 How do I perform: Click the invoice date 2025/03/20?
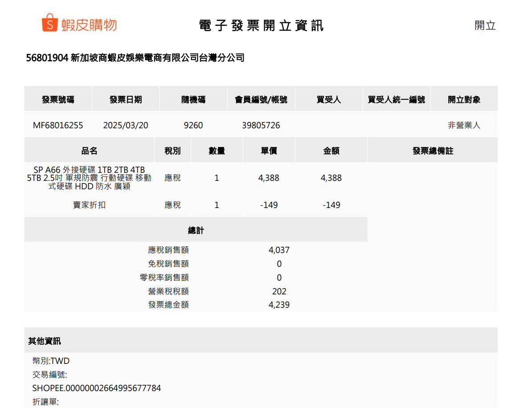pyautogui.click(x=126, y=126)
